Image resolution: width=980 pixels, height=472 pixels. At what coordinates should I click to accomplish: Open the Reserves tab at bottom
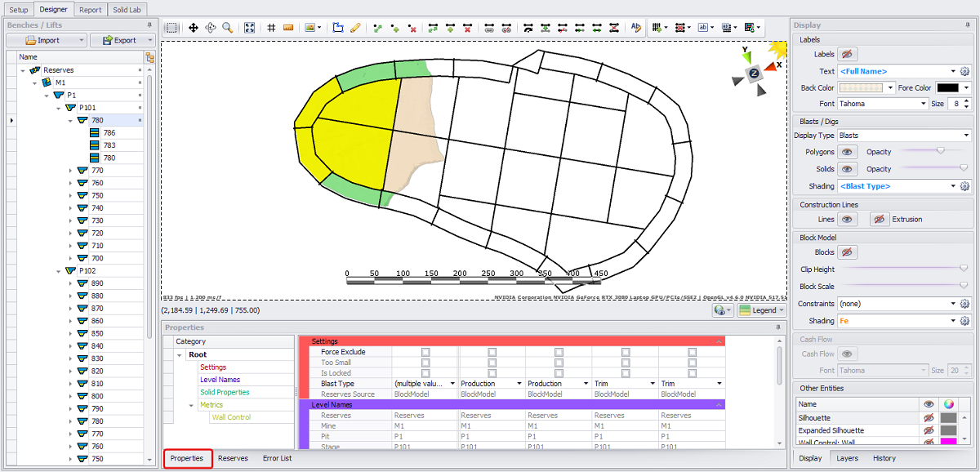tap(233, 458)
